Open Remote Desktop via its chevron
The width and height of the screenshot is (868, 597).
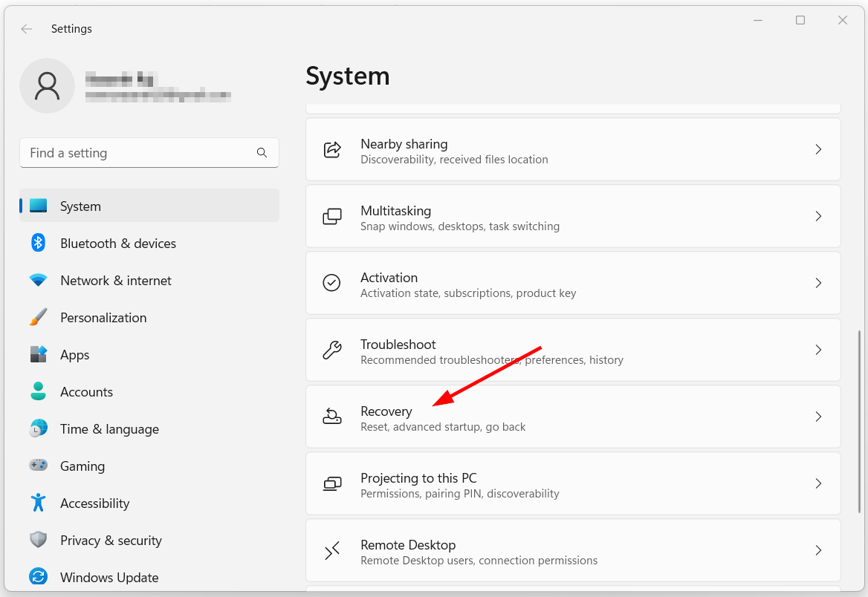[x=818, y=550]
